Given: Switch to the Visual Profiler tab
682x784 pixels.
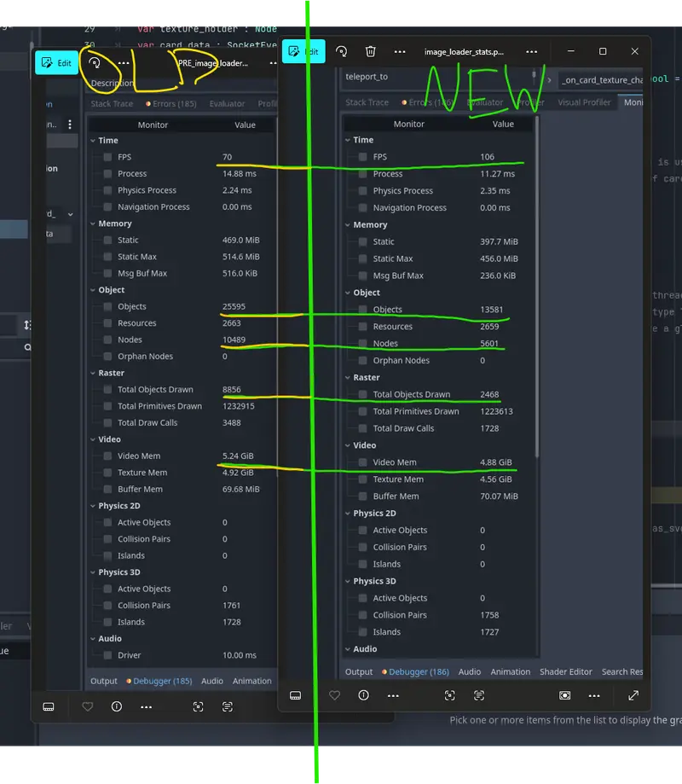Looking at the screenshot, I should [x=584, y=102].
